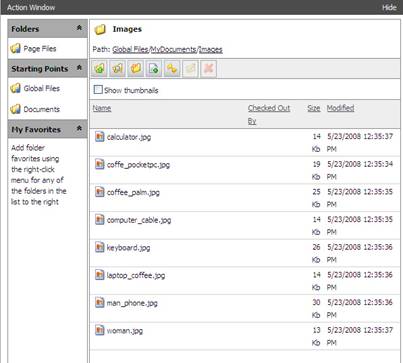This screenshot has width=403, height=363.
Task: Click the 13 Kb size of woman.jpg
Action: tap(316, 336)
